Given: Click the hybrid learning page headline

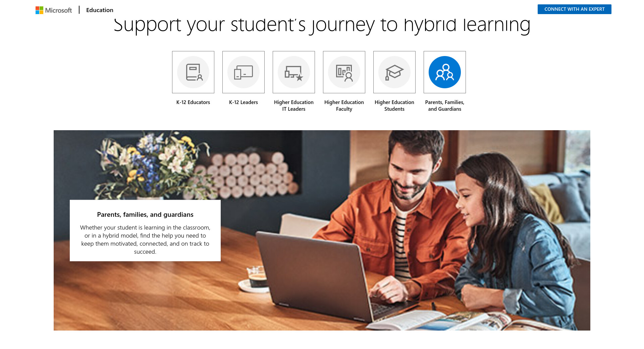Looking at the screenshot, I should (322, 25).
